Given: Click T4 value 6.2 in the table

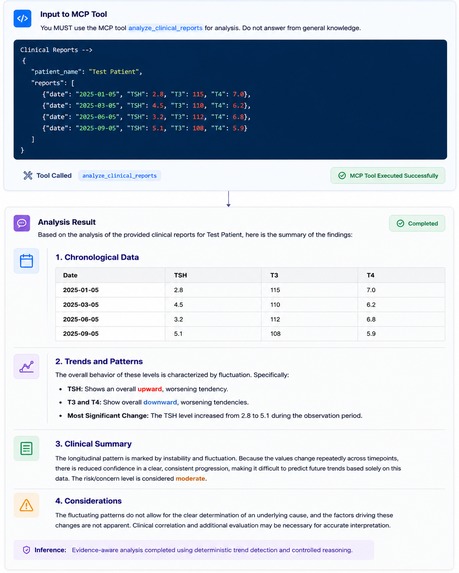Looking at the screenshot, I should [371, 304].
